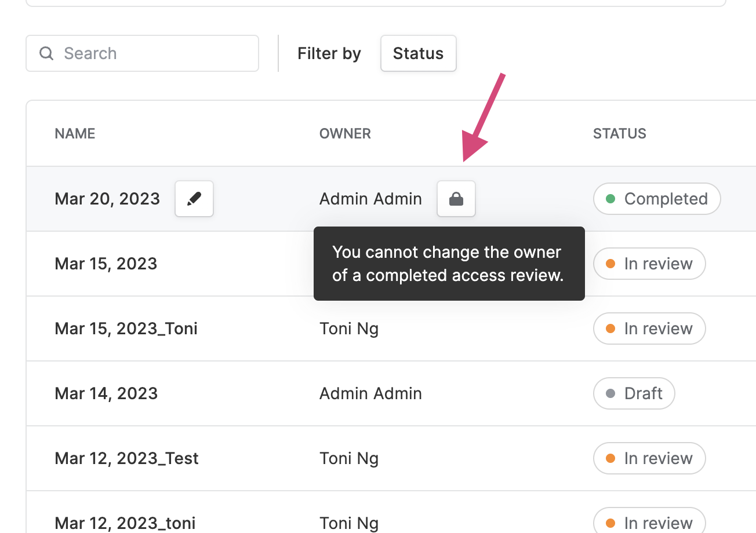The width and height of the screenshot is (756, 533).
Task: Click owner Admin Admin in Mar 14 row
Action: pos(370,393)
